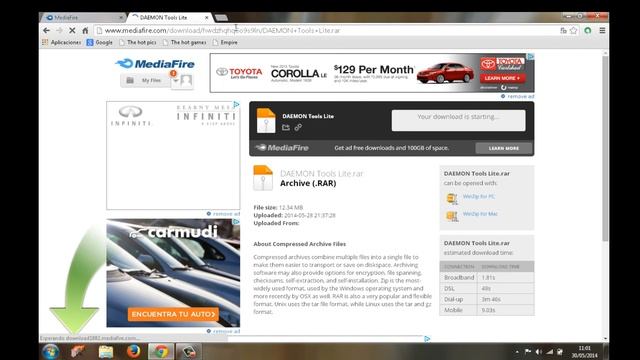Click Encuentra tu auto button
Viewport: 640px width, 360px height.
click(173, 314)
